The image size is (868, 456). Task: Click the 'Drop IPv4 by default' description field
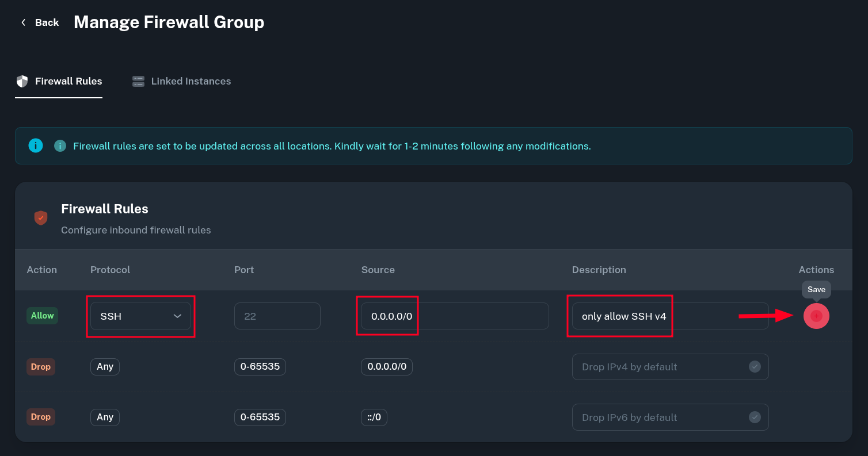tap(659, 367)
